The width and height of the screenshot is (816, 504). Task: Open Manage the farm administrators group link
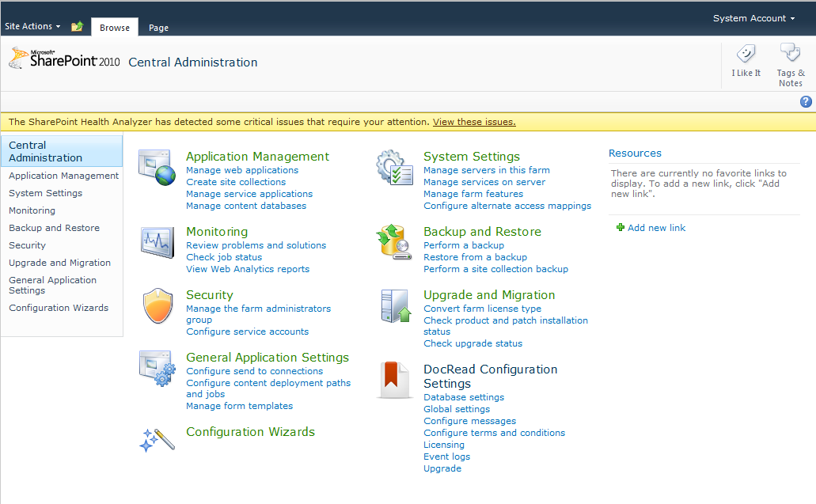click(x=258, y=314)
